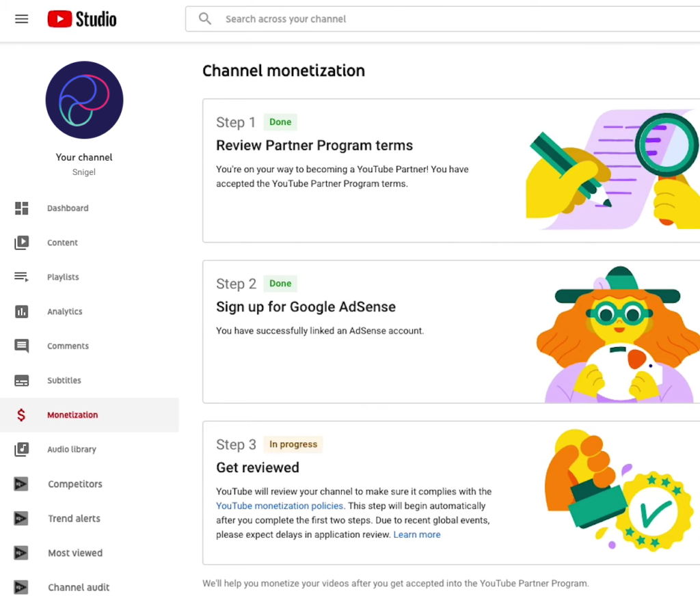Click the Get reviewed heading
The height and width of the screenshot is (600, 700).
tap(258, 467)
